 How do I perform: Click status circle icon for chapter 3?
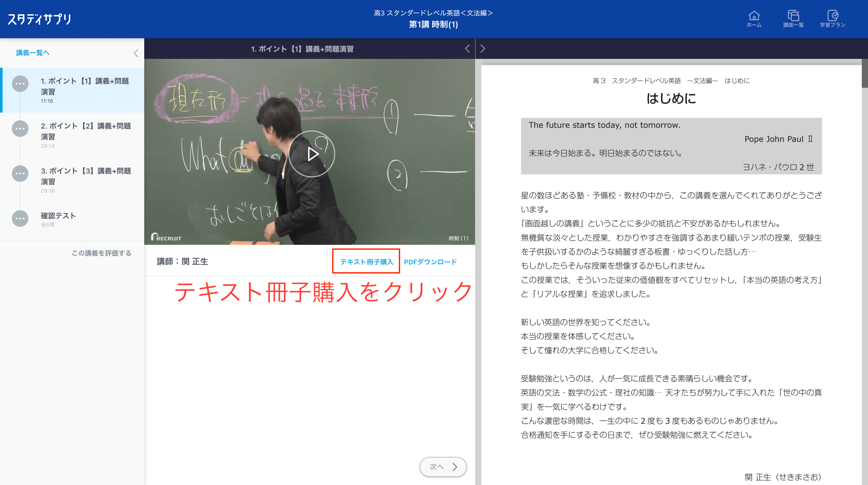pos(20,173)
